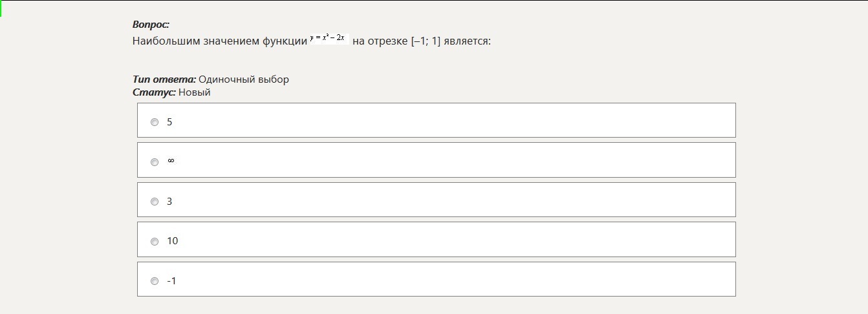The width and height of the screenshot is (868, 314).
Task: Select the -1 option radio button
Action: pos(155,281)
